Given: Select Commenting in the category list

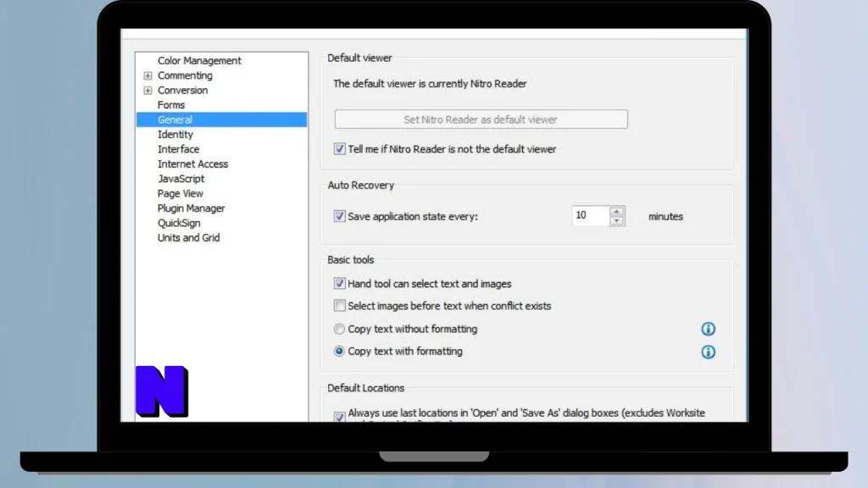Looking at the screenshot, I should coord(185,75).
